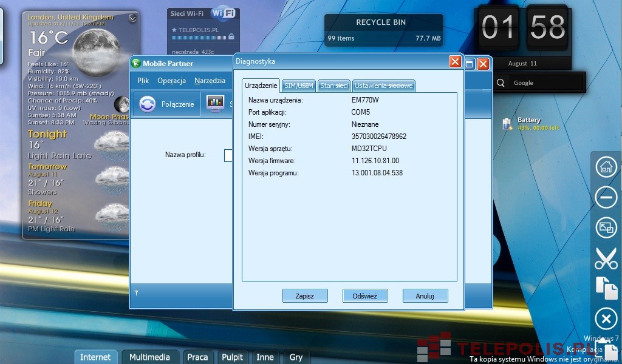Click the EM770W device name value
This screenshot has width=622, height=364.
[x=365, y=100]
